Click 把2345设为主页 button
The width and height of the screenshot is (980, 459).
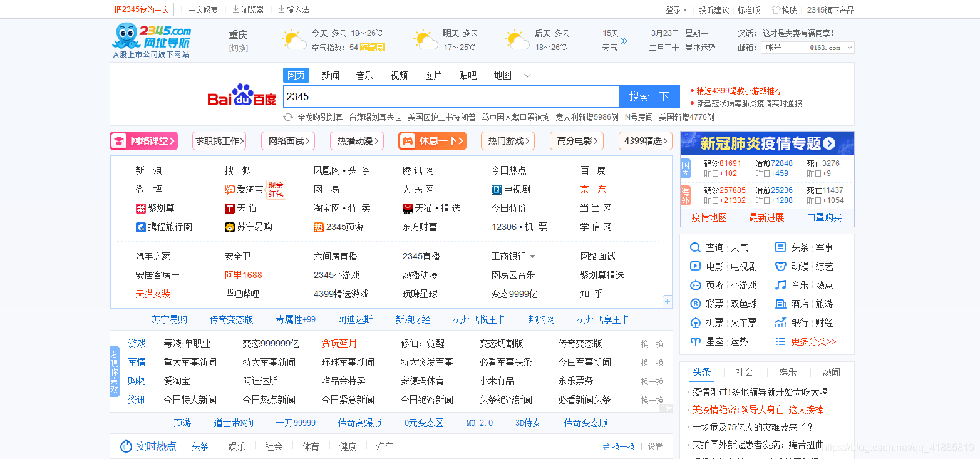point(142,9)
